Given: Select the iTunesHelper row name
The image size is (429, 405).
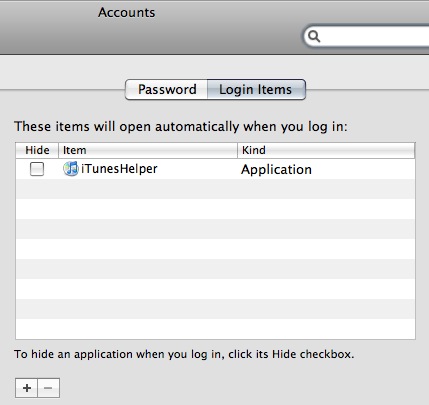Looking at the screenshot, I should (119, 169).
